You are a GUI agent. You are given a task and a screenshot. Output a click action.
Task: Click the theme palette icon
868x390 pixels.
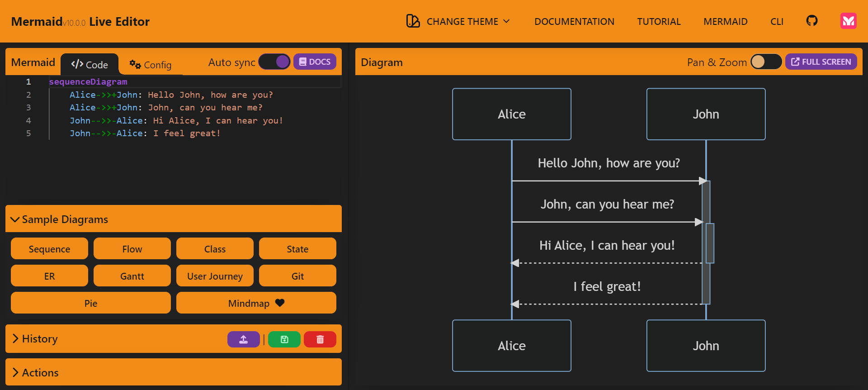pos(413,21)
